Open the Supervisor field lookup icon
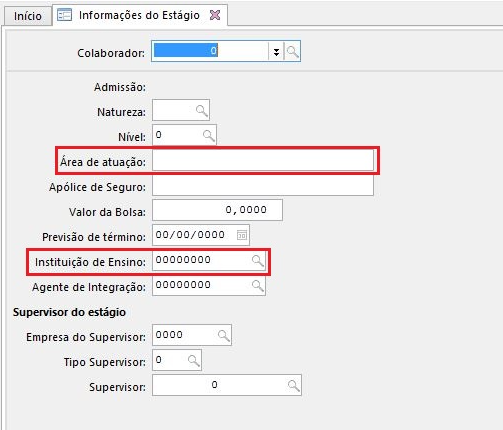 click(294, 385)
